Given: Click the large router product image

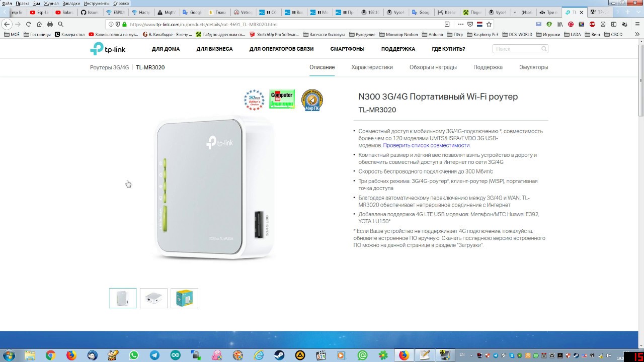Looking at the screenshot, I should pyautogui.click(x=215, y=187).
